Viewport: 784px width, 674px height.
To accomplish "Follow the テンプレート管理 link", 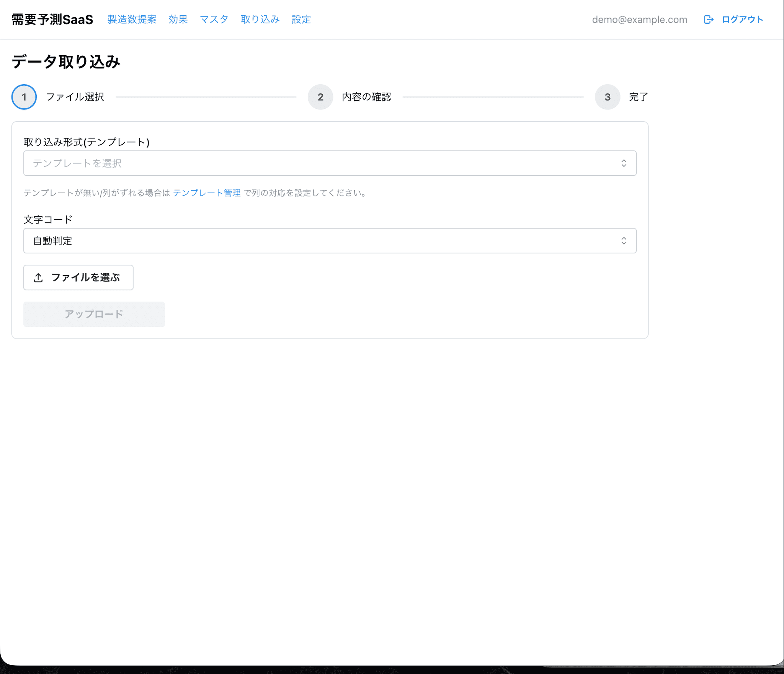I will (207, 193).
